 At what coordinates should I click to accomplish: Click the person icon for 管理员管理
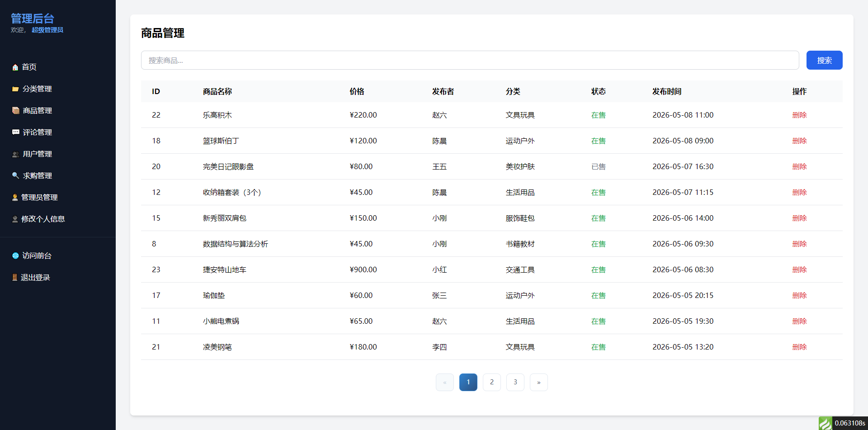point(15,198)
